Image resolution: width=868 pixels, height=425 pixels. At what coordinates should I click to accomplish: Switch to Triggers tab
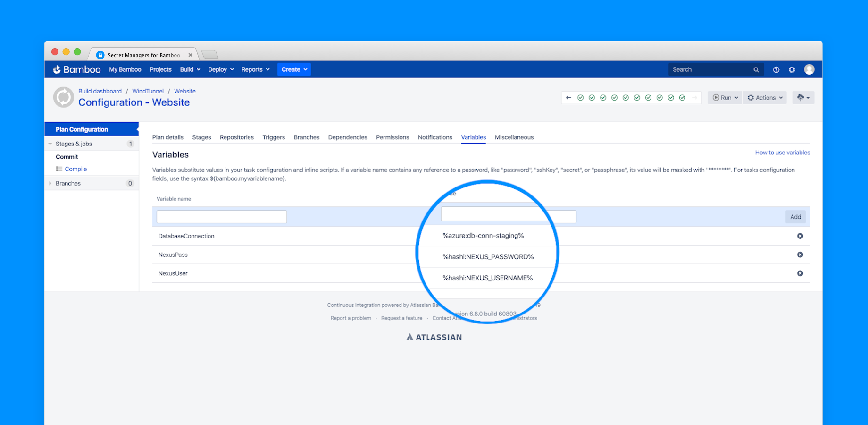[x=274, y=137]
